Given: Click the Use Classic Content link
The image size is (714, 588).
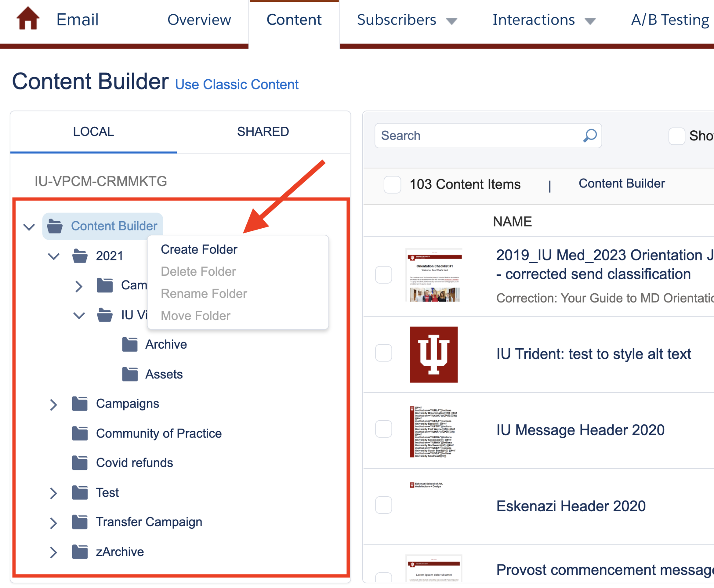Looking at the screenshot, I should (x=237, y=85).
